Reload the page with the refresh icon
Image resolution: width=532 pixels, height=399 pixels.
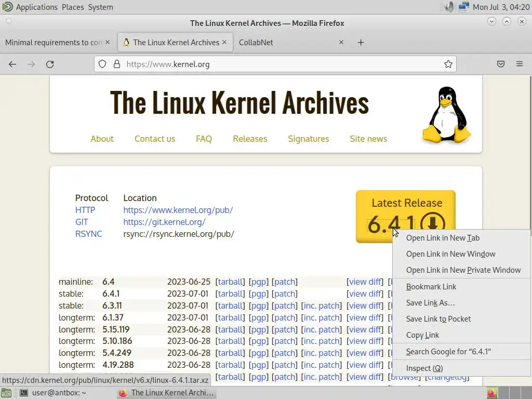click(x=50, y=64)
